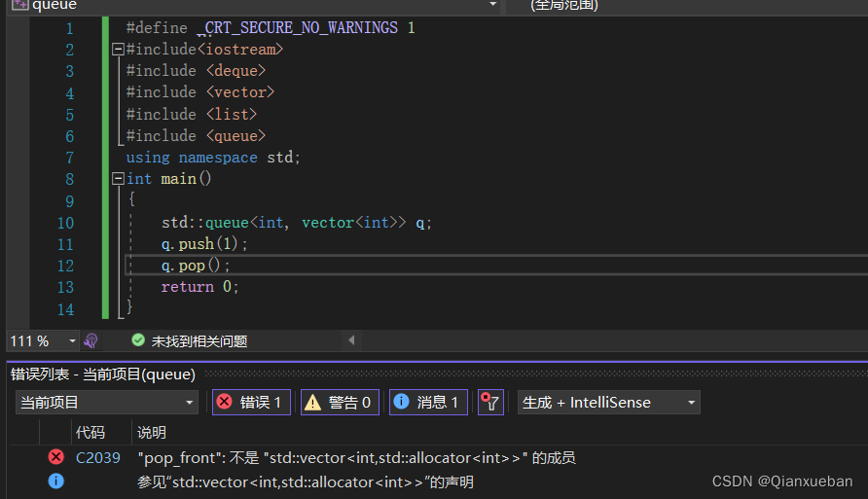Select the 参见 std::vector 声明 message row
Viewport: 868px width, 499px height.
[x=306, y=482]
